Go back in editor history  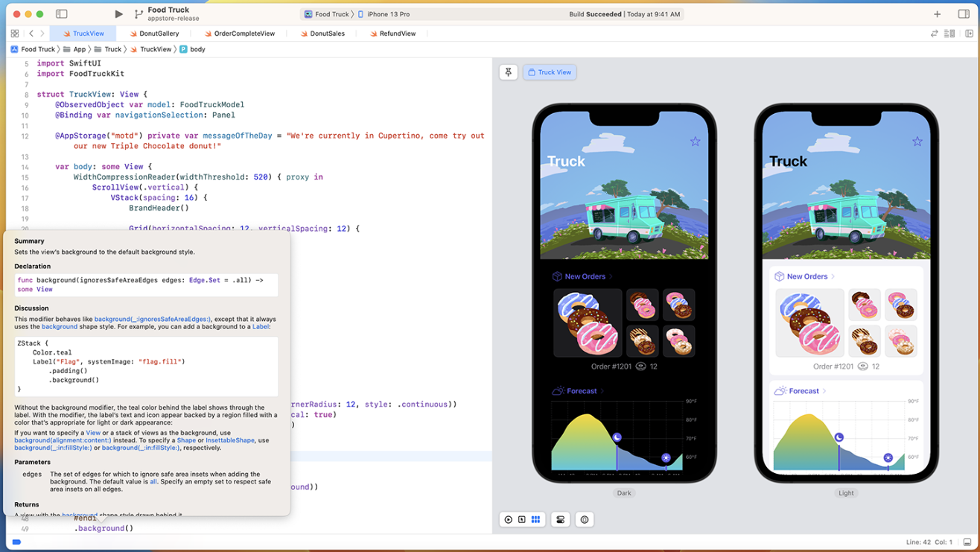point(31,34)
